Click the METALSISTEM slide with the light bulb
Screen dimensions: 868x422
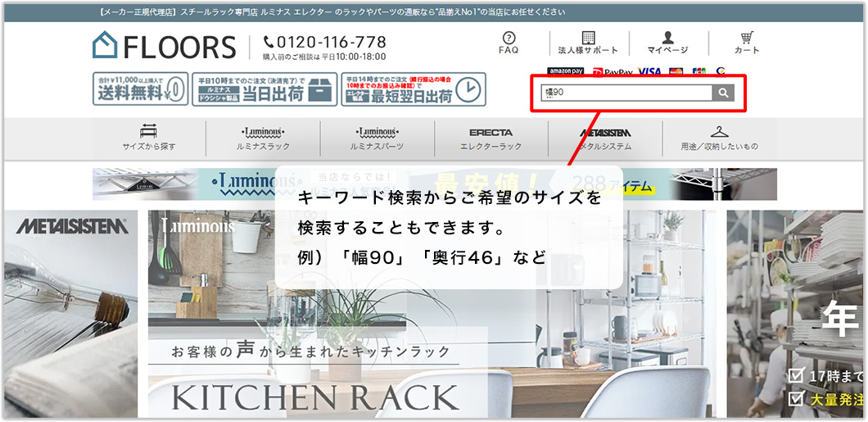[x=71, y=314]
